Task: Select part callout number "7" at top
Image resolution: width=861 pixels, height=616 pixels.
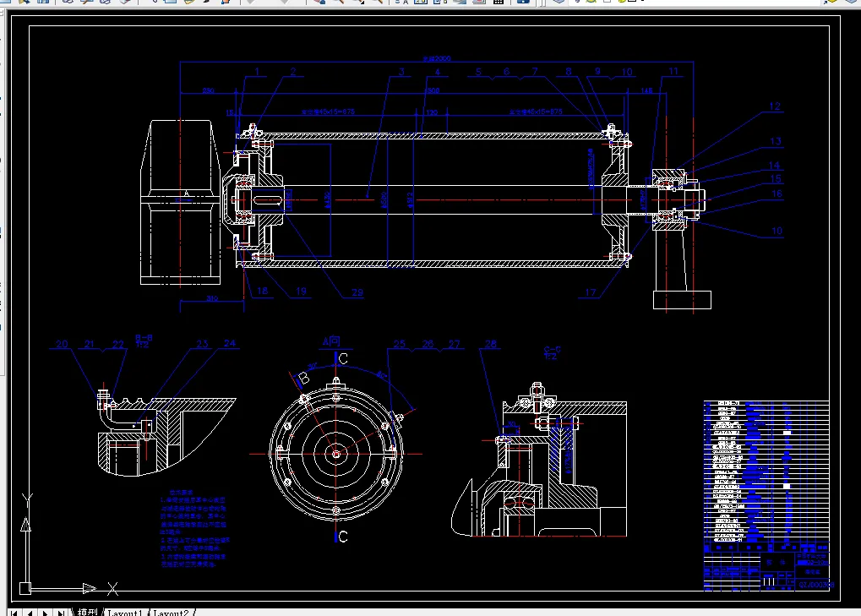Action: (x=534, y=71)
